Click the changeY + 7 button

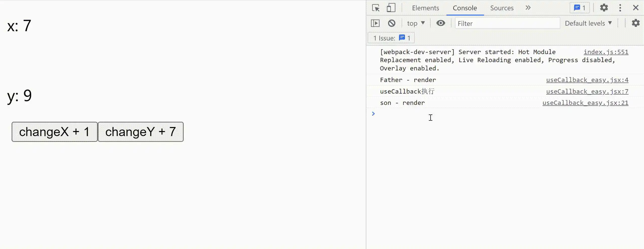141,132
